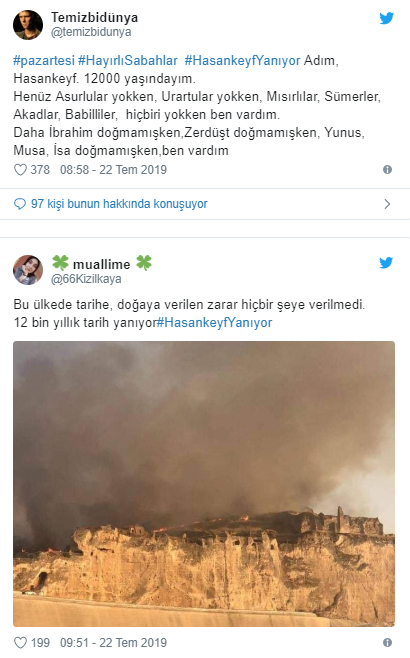Open the #pazartesi hashtag
410x658 pixels.
[x=44, y=61]
